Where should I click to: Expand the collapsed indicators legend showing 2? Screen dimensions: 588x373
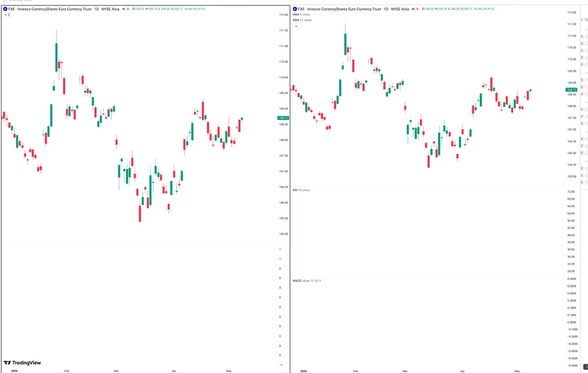tap(7, 15)
